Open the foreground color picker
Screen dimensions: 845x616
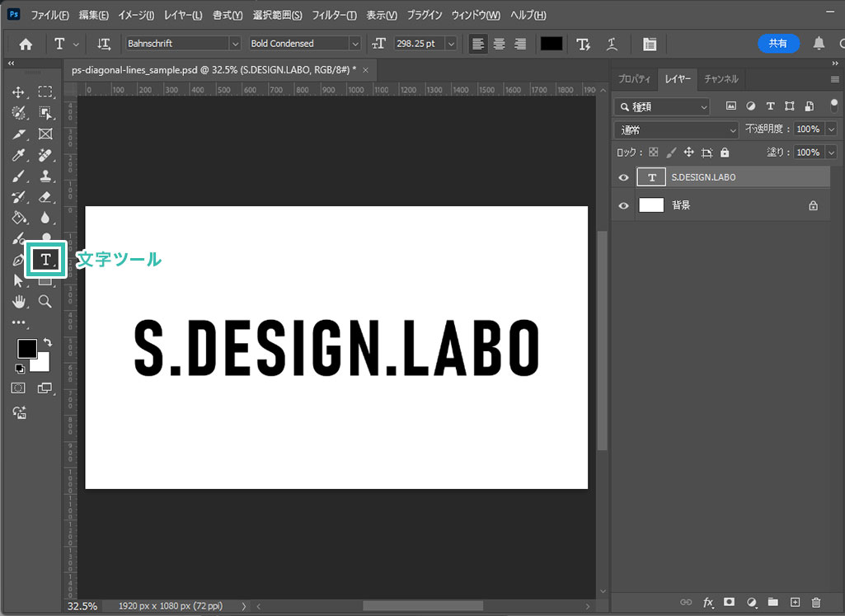[26, 349]
